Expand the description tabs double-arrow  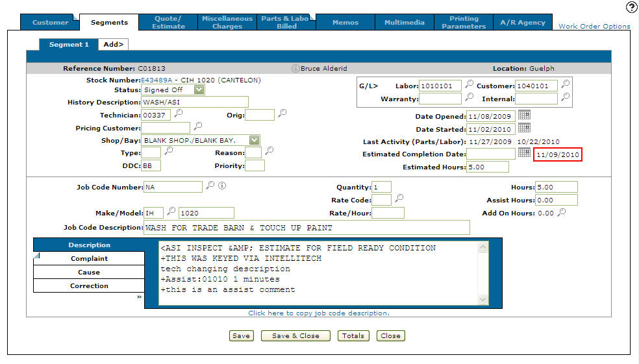coord(139,297)
